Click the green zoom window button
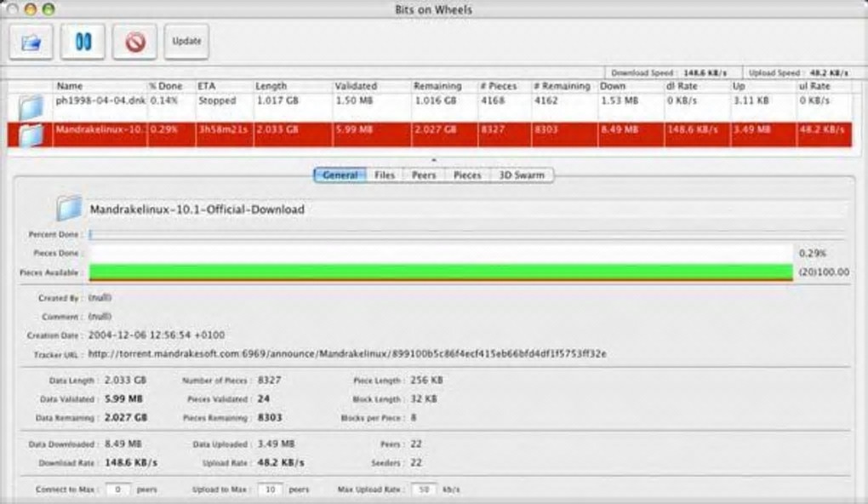This screenshot has height=504, width=868. pyautogui.click(x=49, y=9)
